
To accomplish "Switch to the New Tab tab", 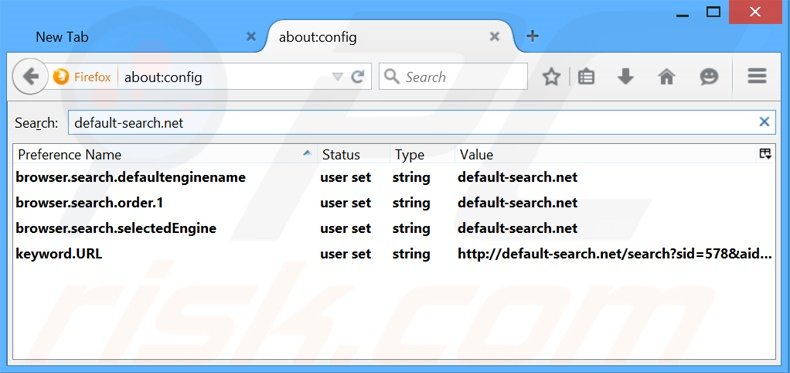I will click(136, 36).
